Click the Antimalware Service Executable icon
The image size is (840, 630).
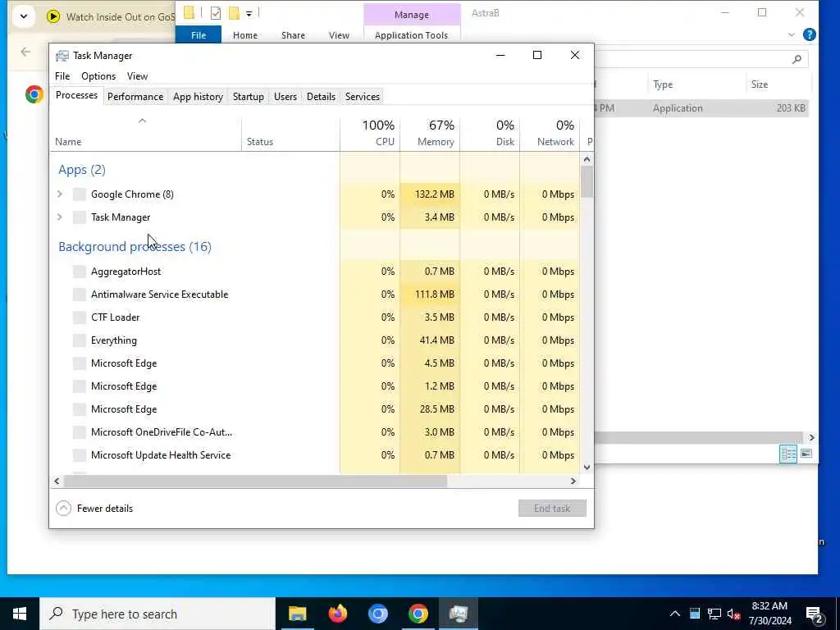coord(80,294)
